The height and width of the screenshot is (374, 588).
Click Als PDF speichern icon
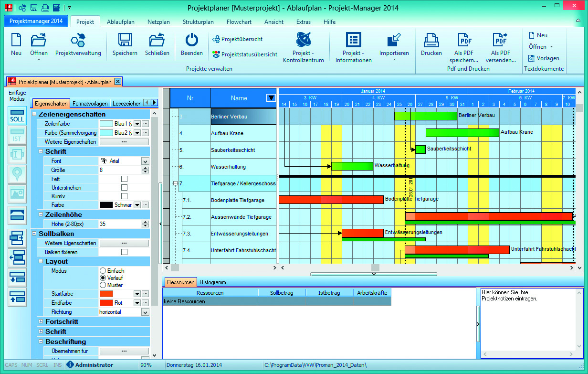(464, 40)
